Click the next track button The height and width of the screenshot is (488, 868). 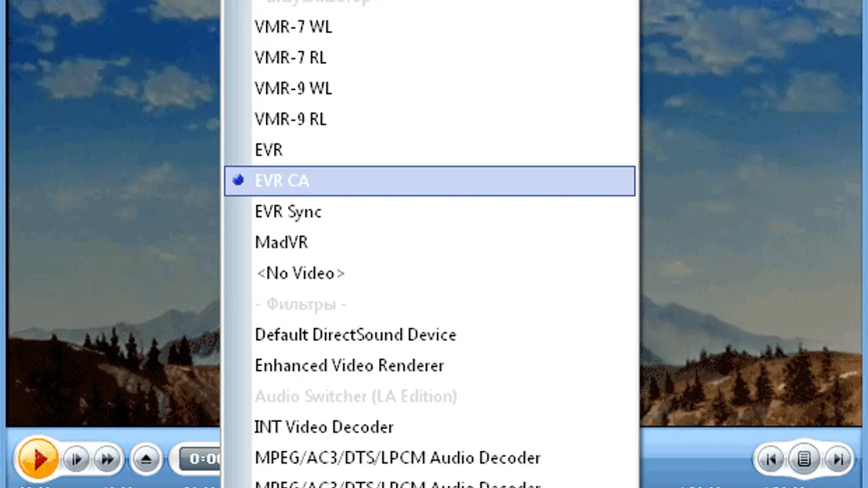pos(837,460)
